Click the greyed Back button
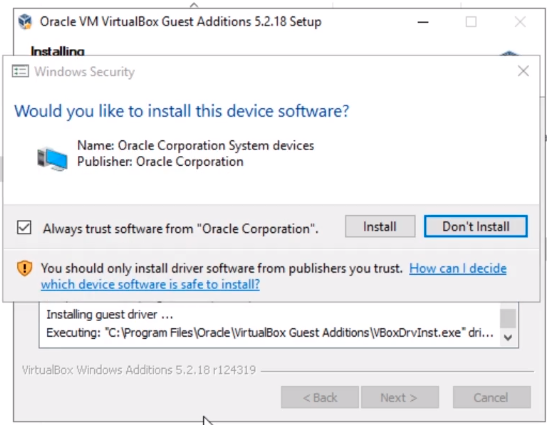Image resolution: width=547 pixels, height=425 pixels. [320, 397]
